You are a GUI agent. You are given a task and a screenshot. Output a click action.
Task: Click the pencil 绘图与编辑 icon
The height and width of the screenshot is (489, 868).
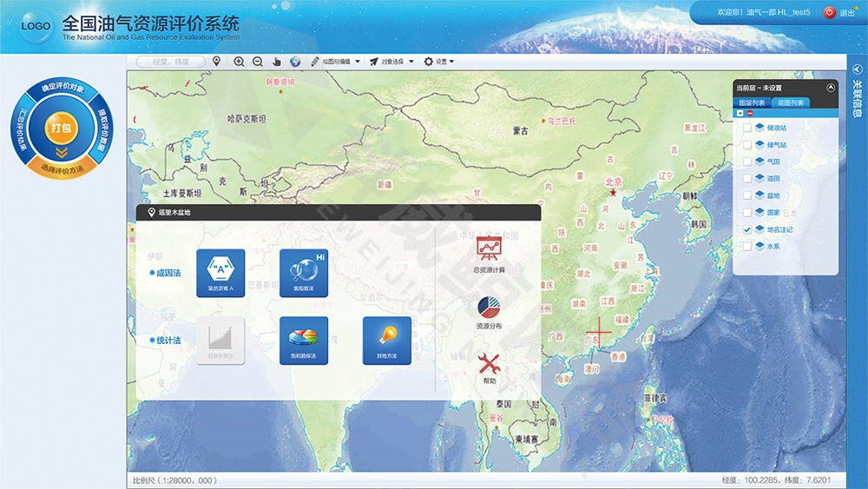[315, 61]
